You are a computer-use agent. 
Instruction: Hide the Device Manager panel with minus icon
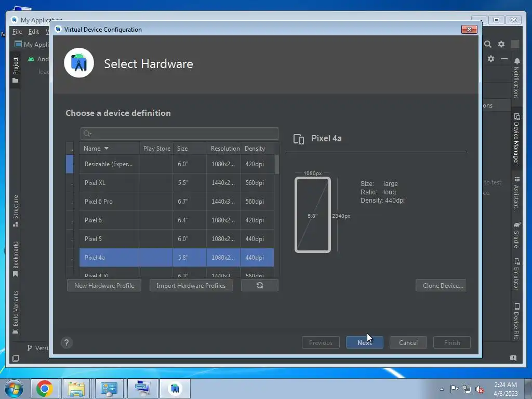[504, 59]
